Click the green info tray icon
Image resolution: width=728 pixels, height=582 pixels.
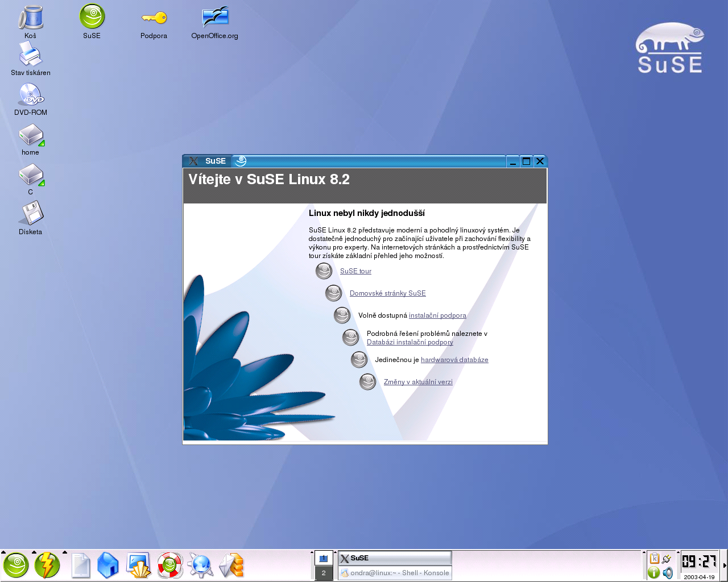point(654,572)
